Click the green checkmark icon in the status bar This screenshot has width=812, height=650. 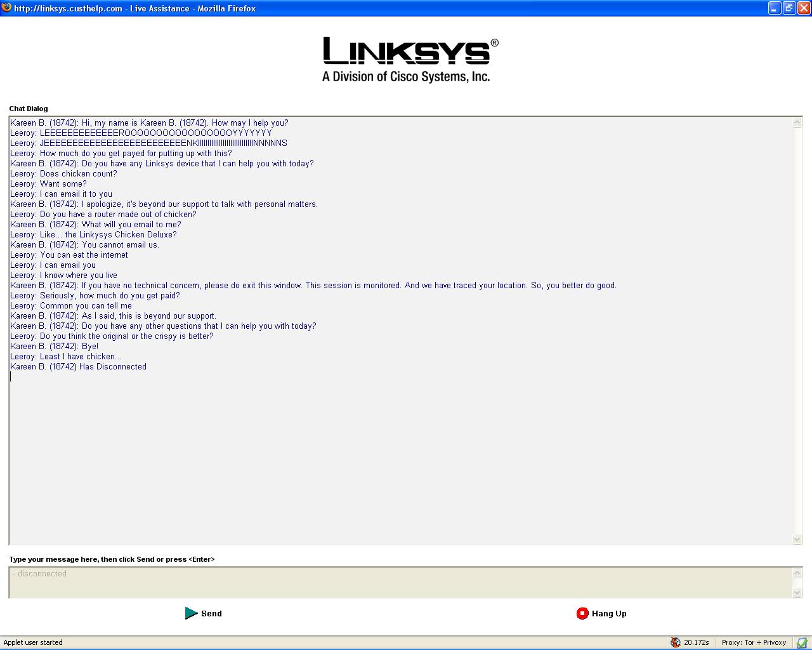[802, 642]
